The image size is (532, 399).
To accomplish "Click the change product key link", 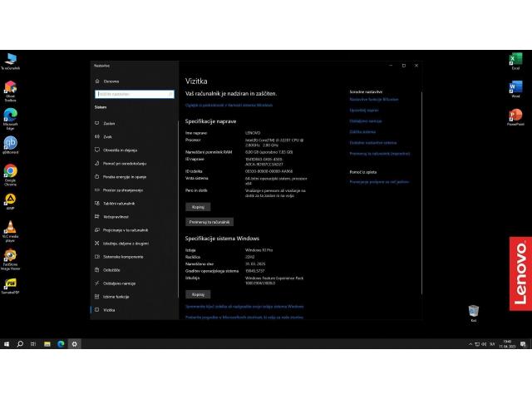I will coord(244,307).
